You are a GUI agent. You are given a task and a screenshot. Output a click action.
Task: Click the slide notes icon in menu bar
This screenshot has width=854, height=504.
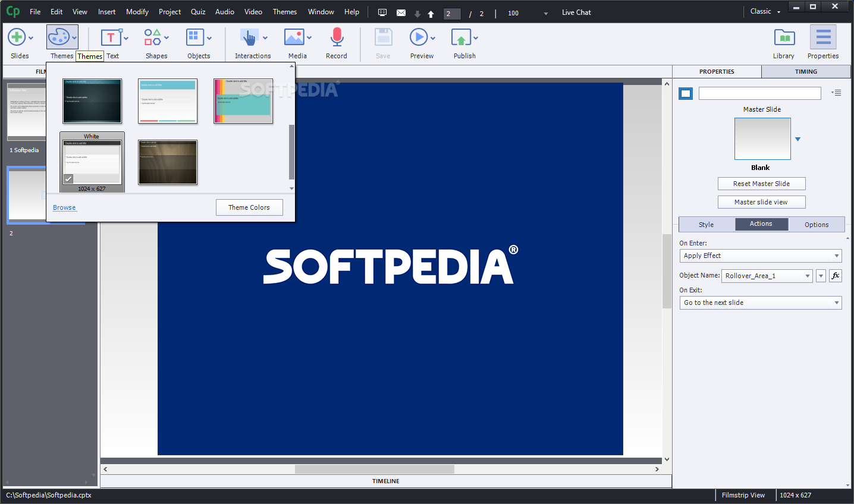tap(382, 12)
